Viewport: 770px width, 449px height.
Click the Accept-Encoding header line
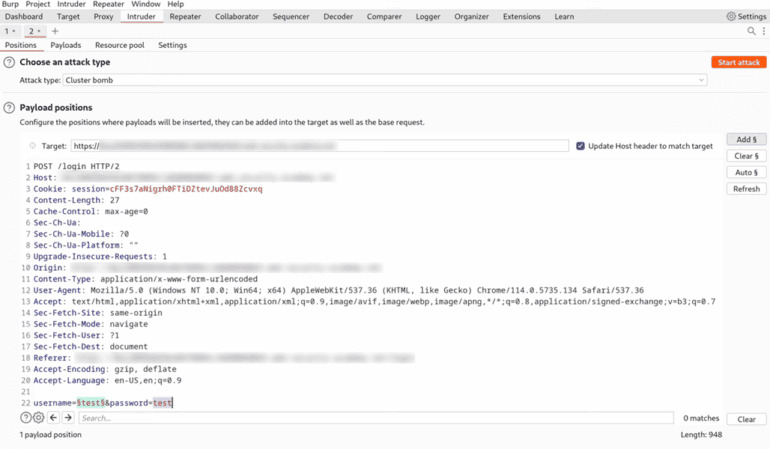point(105,369)
